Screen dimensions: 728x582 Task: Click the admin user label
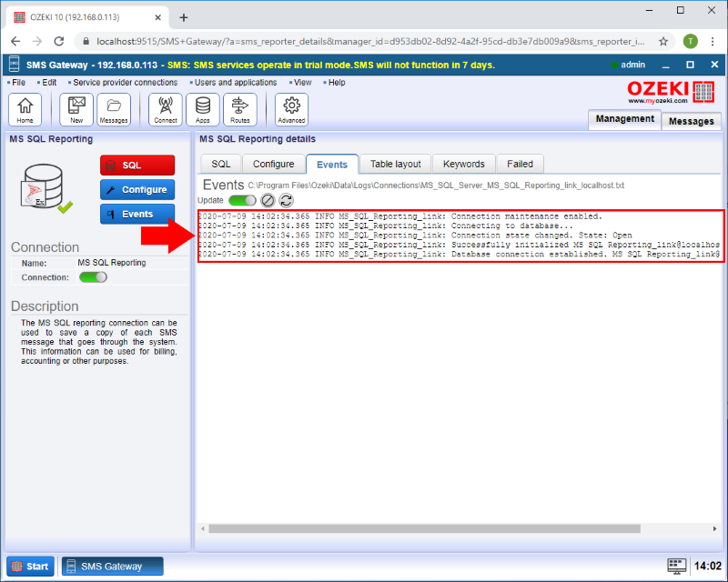click(632, 65)
